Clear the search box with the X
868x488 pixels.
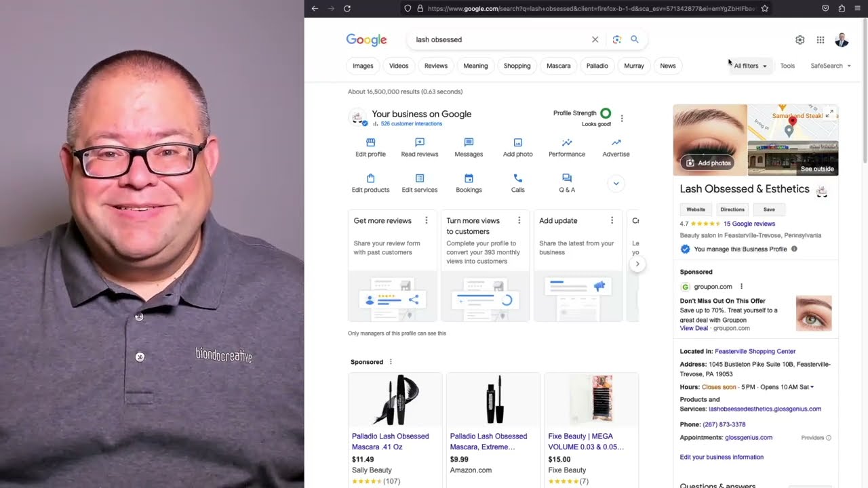[x=595, y=39]
